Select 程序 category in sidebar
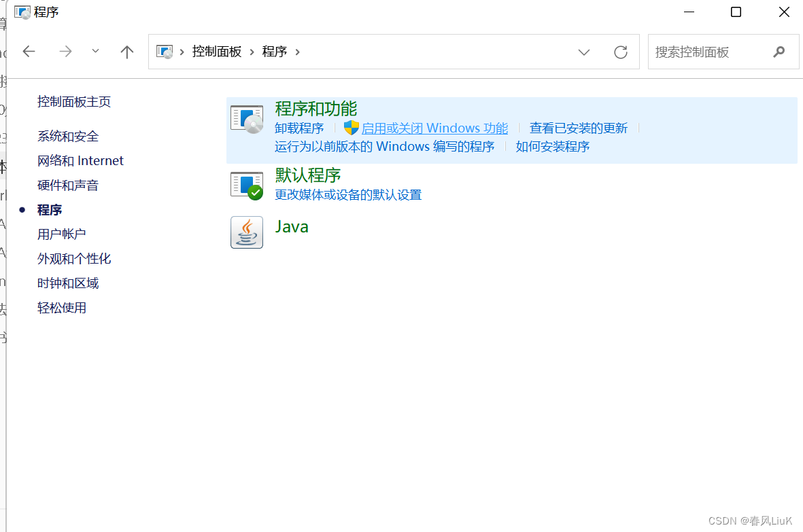 [x=50, y=210]
